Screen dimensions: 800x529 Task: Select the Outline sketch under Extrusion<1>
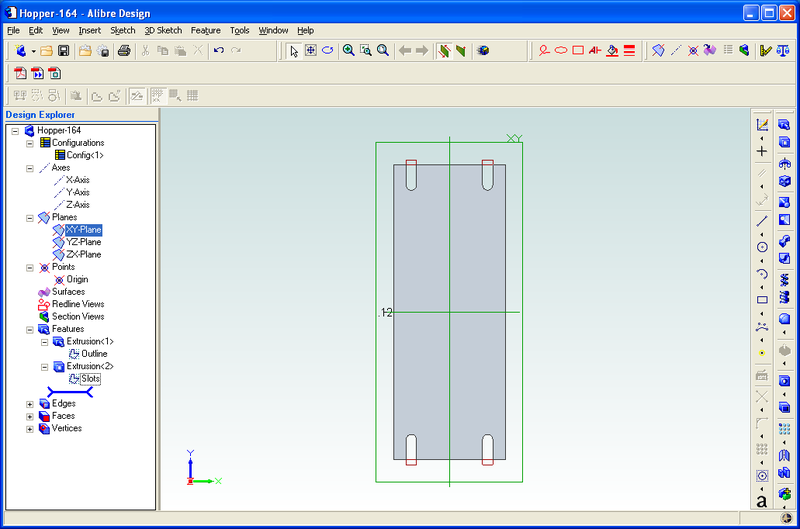(x=94, y=354)
